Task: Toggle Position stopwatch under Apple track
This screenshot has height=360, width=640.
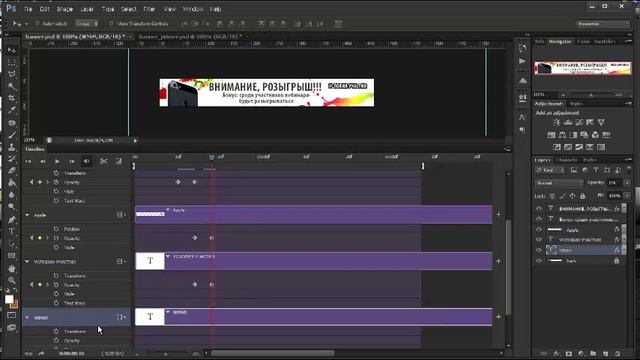Action: pyautogui.click(x=56, y=229)
